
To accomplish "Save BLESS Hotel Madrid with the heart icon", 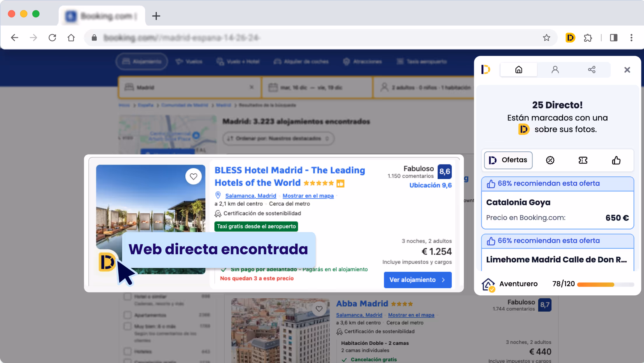I will pos(193,176).
